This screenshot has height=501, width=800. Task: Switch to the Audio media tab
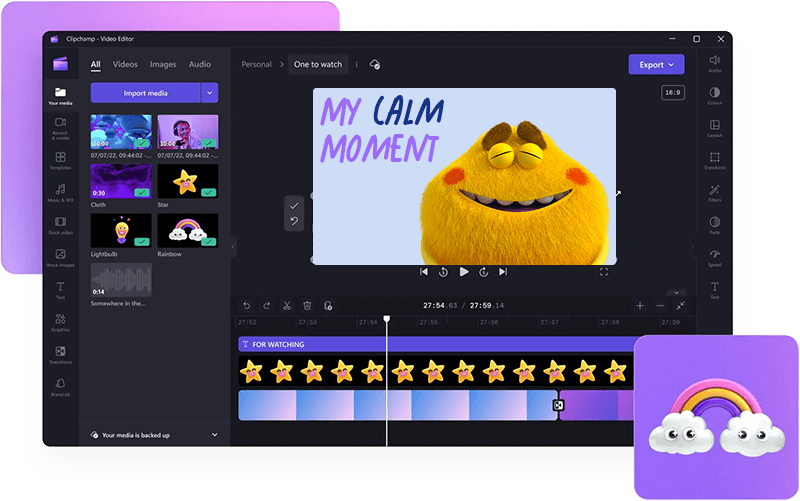[200, 64]
